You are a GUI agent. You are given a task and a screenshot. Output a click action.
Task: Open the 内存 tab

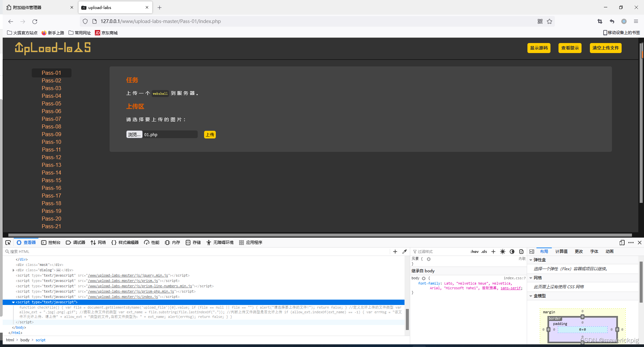(x=172, y=243)
